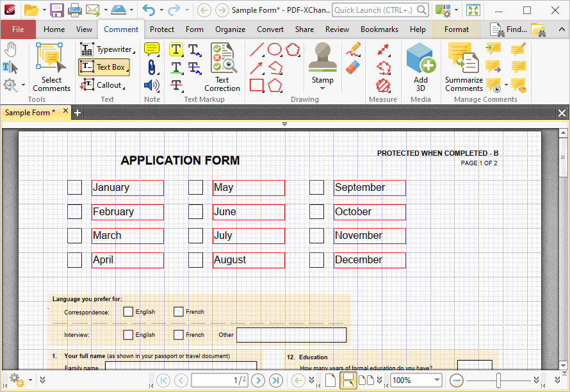Screen dimensions: 570x392
Task: Open the options gear dropdown in status bar
Action: pos(31,380)
